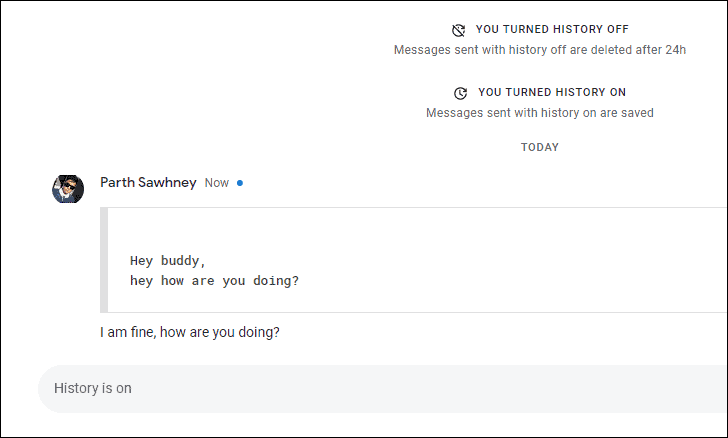Image resolution: width=728 pixels, height=438 pixels.
Task: Click the deleted after 24h notice text
Action: tap(540, 50)
